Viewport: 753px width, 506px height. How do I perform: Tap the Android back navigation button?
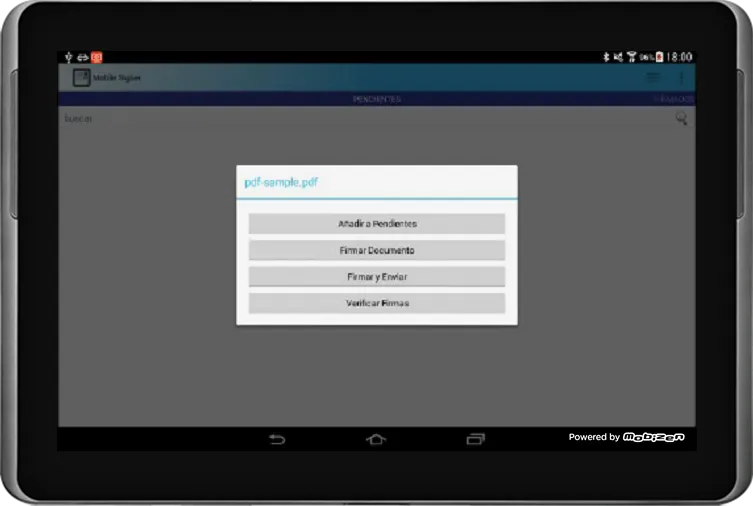coord(277,439)
